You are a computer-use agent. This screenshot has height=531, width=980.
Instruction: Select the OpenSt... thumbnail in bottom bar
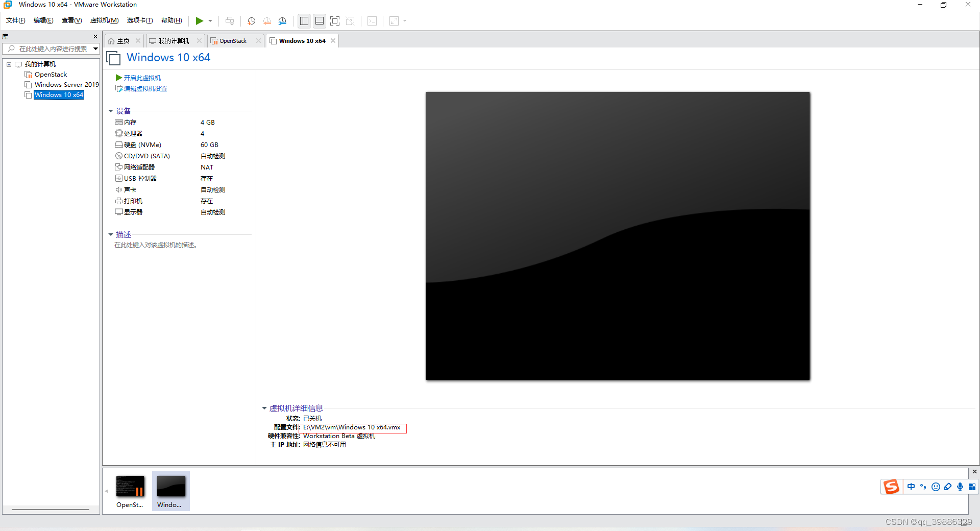click(130, 491)
